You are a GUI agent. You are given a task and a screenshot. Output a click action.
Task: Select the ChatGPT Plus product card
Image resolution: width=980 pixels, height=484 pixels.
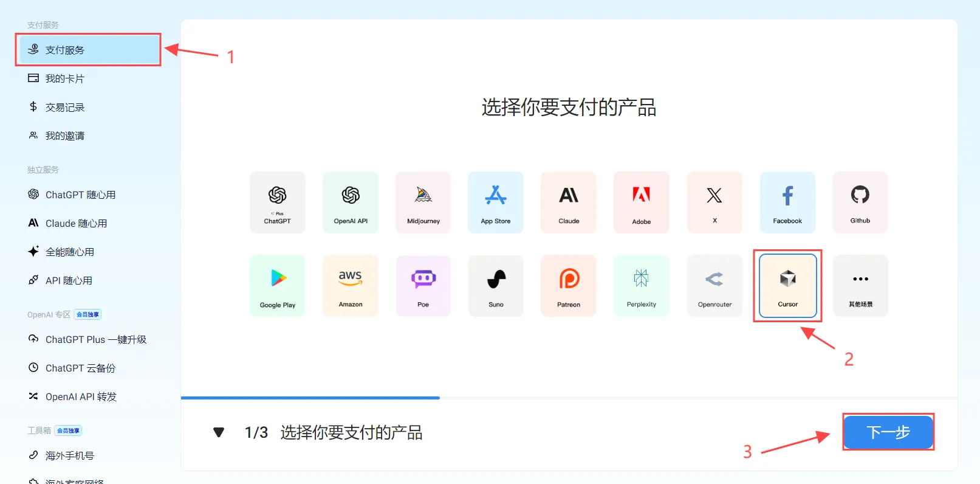click(278, 202)
